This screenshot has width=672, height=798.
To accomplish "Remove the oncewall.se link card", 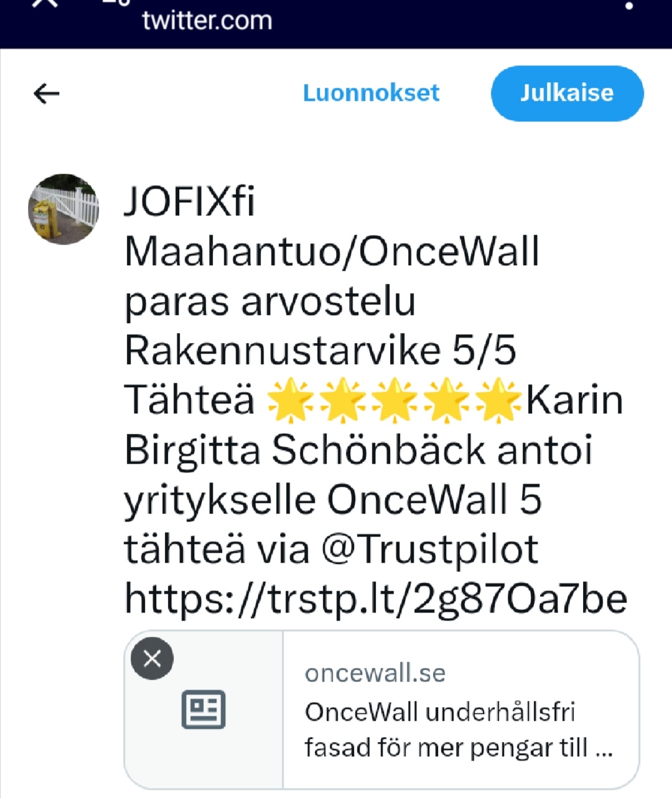I will point(152,658).
